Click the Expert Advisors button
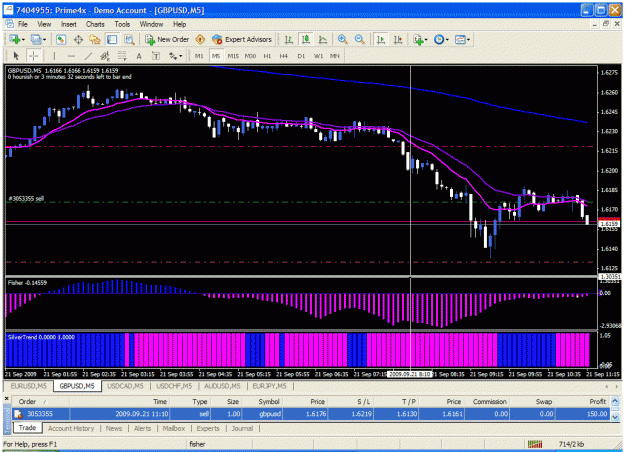The image size is (625, 452). [x=242, y=39]
